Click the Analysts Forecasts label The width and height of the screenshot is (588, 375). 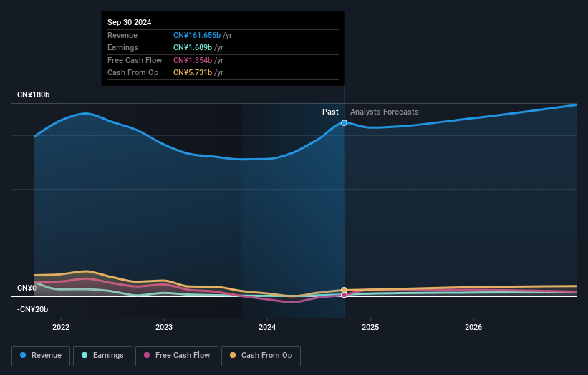(385, 112)
